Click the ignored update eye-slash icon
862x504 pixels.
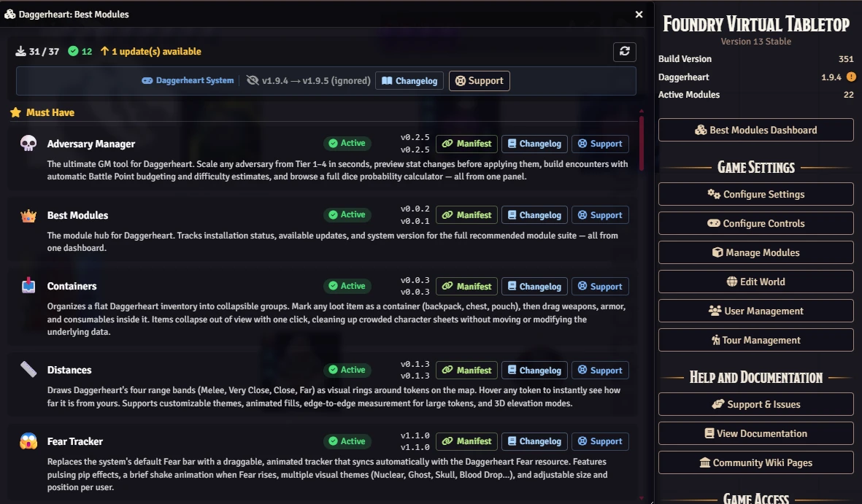pyautogui.click(x=253, y=80)
